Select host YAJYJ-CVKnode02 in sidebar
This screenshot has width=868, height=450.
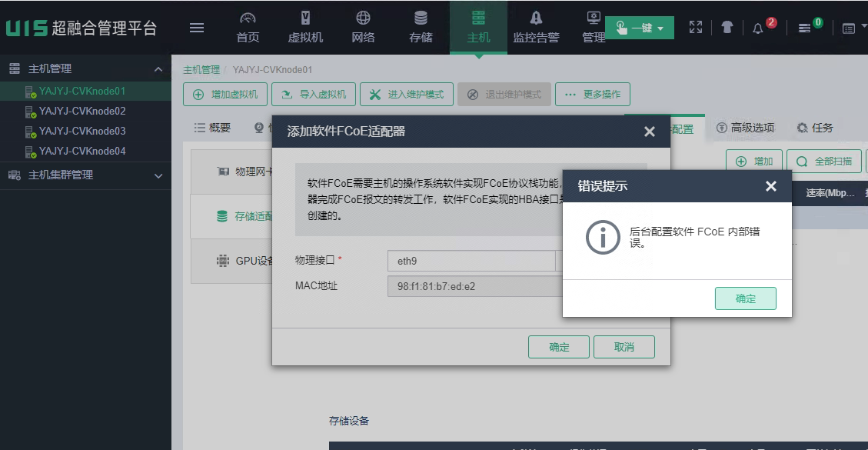click(82, 111)
